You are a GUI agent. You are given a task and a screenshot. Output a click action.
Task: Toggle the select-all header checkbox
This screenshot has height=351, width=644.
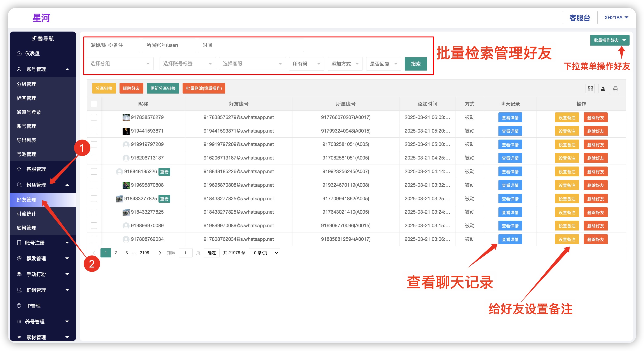click(94, 104)
